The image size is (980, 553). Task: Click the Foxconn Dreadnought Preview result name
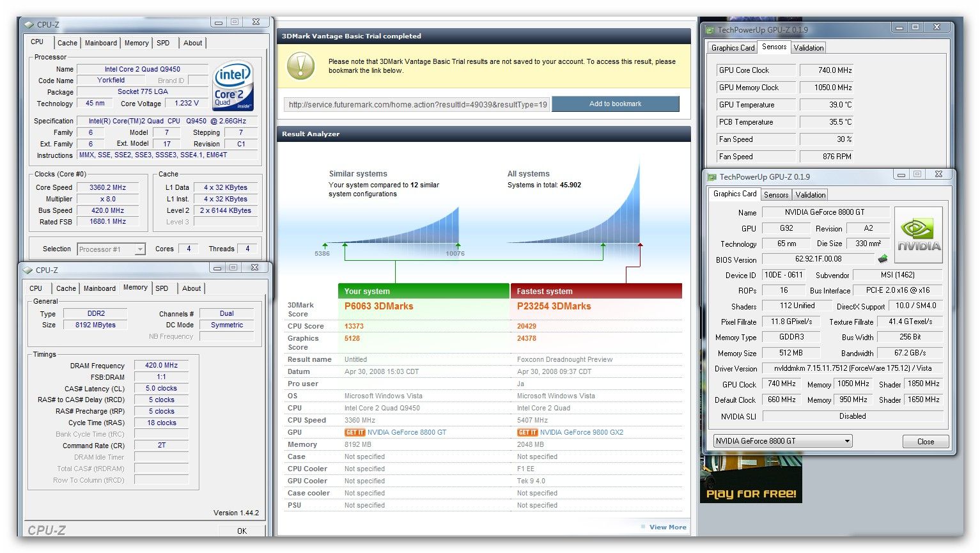(564, 360)
